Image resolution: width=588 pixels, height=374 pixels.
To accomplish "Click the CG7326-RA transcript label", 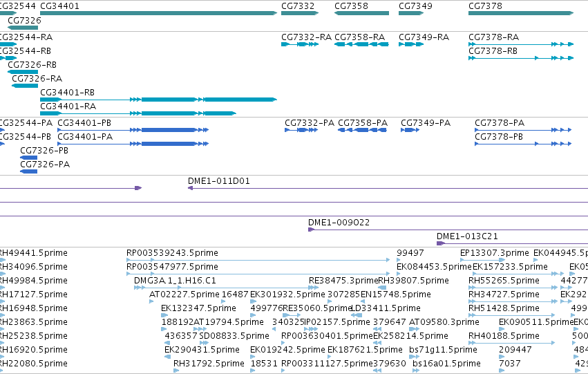I will [x=37, y=78].
